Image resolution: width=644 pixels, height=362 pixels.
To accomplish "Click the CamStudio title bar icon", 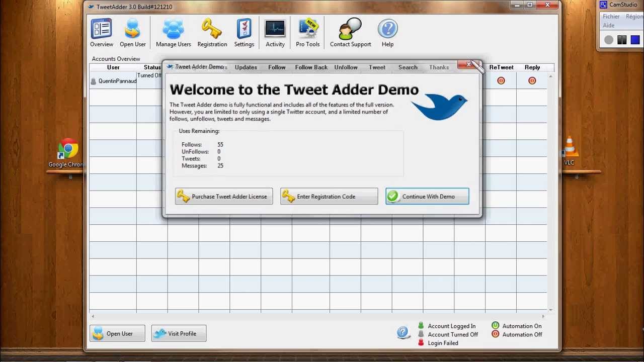I will (603, 5).
